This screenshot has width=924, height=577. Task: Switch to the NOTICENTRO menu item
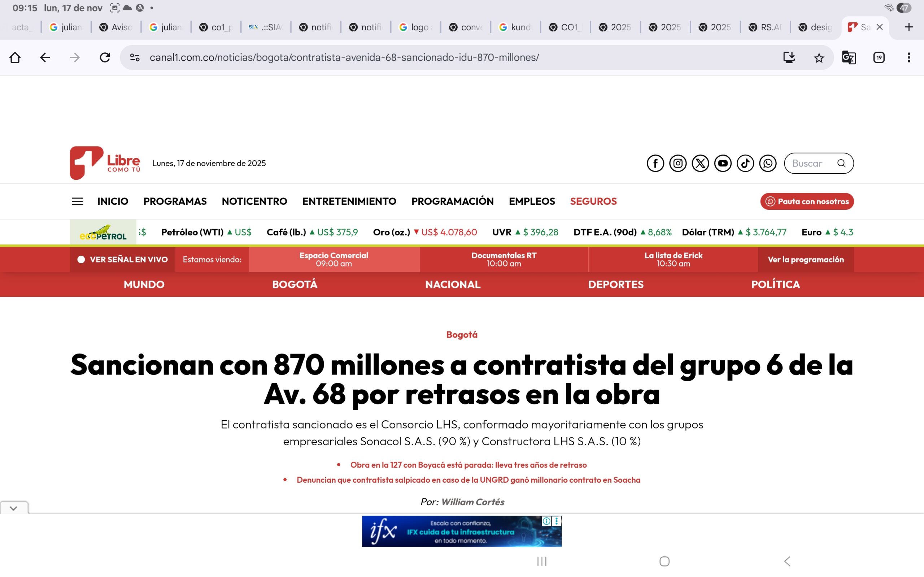click(x=254, y=201)
